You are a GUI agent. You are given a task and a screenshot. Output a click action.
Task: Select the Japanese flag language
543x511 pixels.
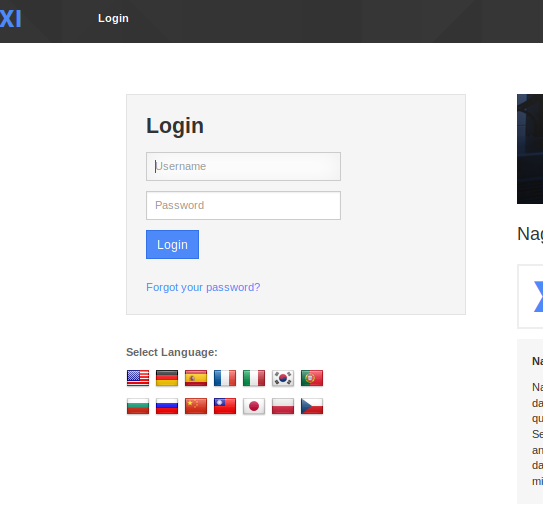tap(254, 406)
